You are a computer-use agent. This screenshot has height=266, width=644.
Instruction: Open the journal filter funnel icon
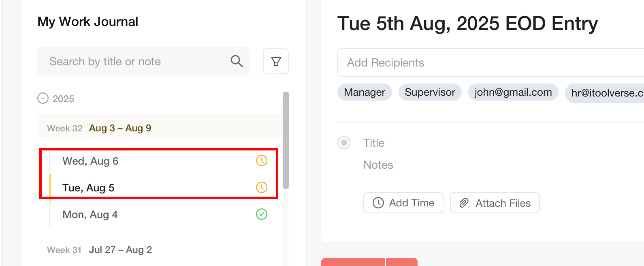tap(276, 61)
